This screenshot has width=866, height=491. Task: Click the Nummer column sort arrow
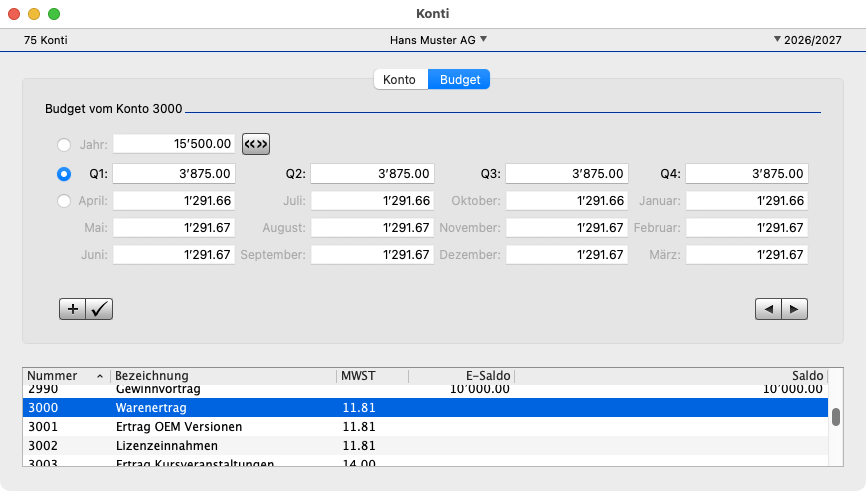pos(100,376)
